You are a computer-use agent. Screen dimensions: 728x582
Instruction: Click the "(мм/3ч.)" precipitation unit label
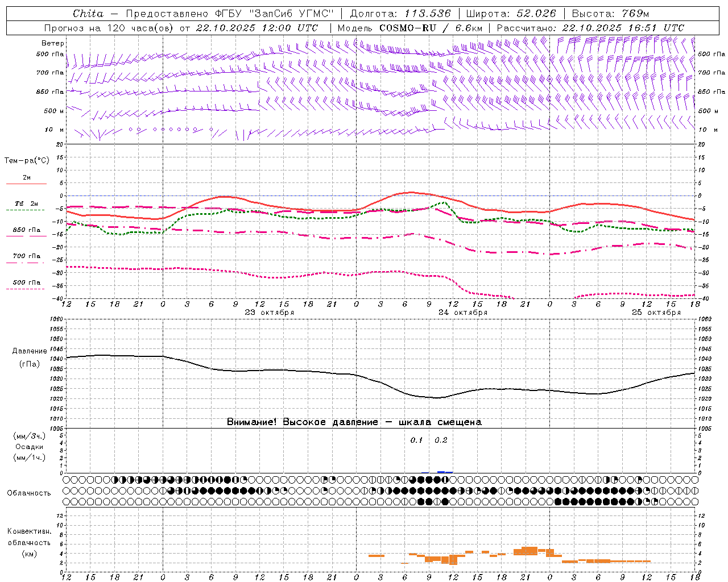(30, 436)
